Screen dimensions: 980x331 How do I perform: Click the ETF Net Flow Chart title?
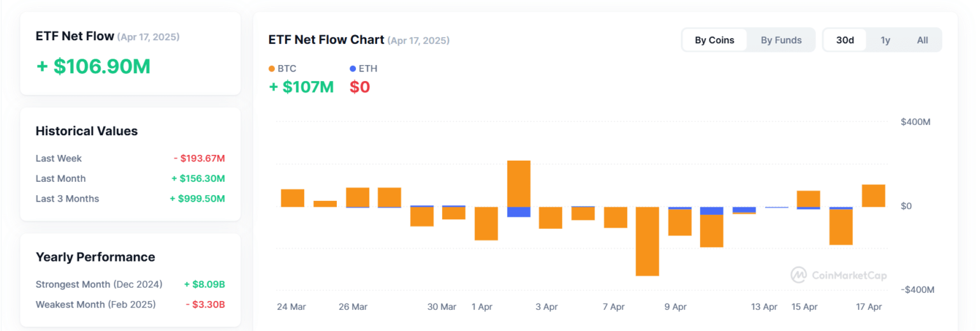point(326,40)
